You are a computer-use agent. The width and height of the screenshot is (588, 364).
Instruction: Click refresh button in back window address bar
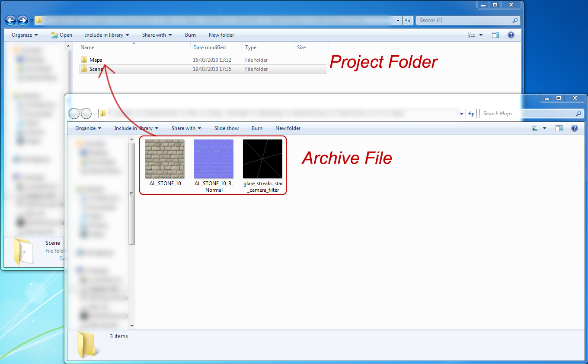click(x=407, y=20)
